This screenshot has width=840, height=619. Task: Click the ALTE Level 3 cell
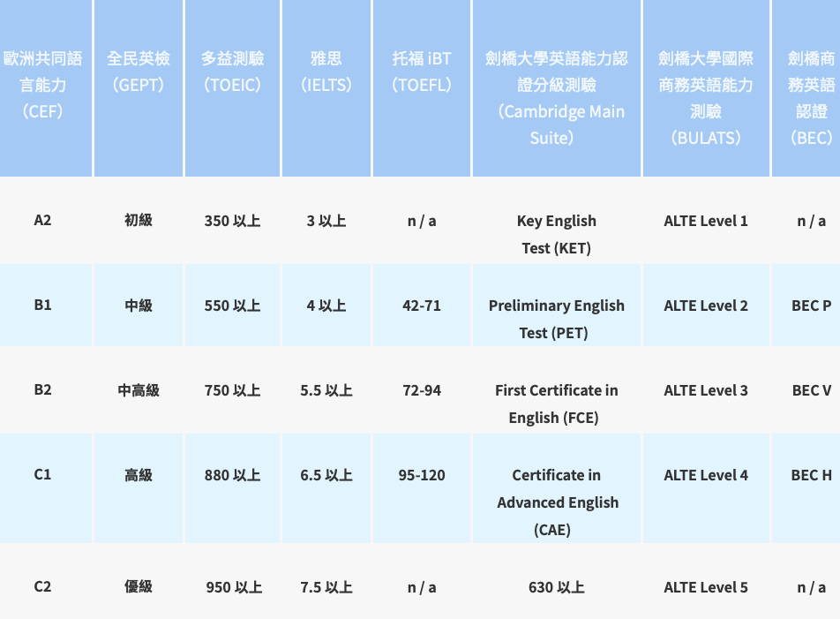[x=706, y=390]
